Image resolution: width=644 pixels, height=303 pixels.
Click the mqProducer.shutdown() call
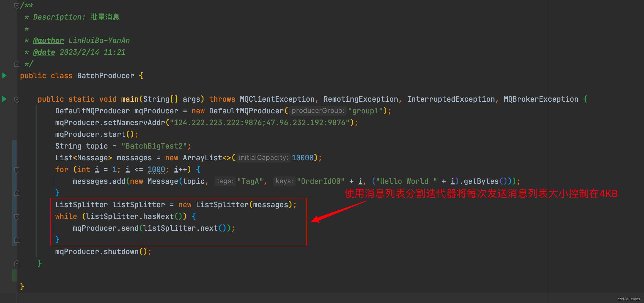(x=101, y=252)
